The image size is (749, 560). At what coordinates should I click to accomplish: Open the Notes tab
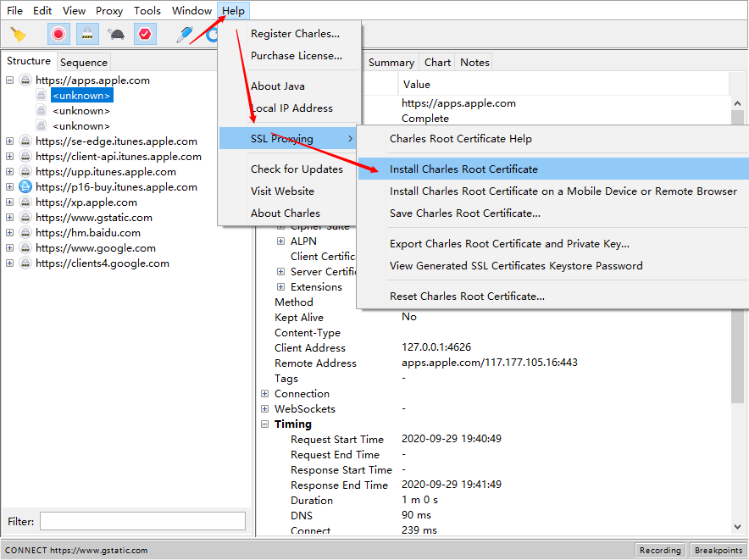coord(474,62)
